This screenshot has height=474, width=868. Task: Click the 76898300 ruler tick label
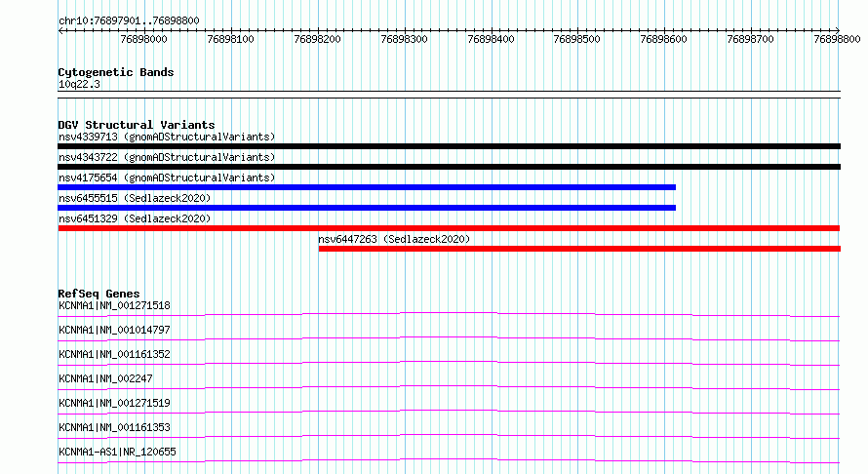point(404,39)
